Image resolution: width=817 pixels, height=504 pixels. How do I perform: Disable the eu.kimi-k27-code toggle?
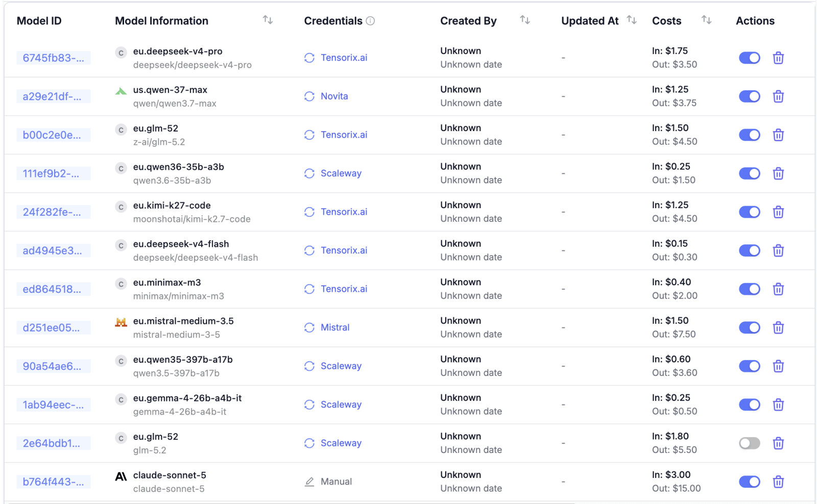coord(750,212)
